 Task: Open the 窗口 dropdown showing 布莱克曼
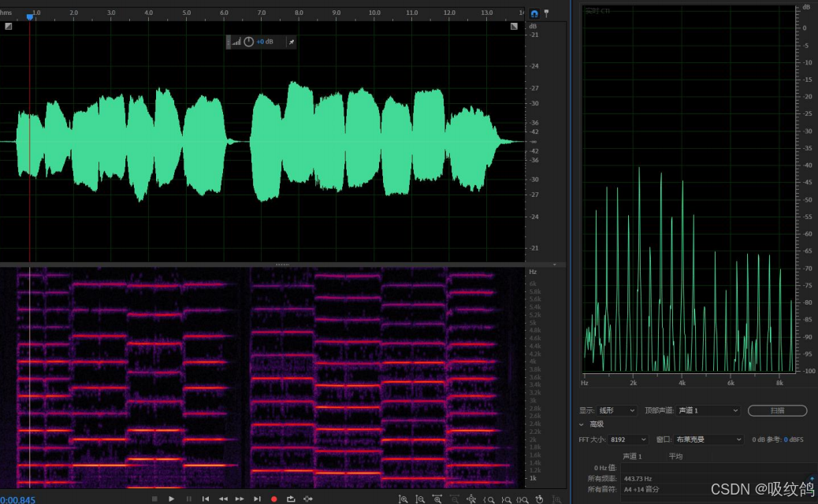(708, 439)
